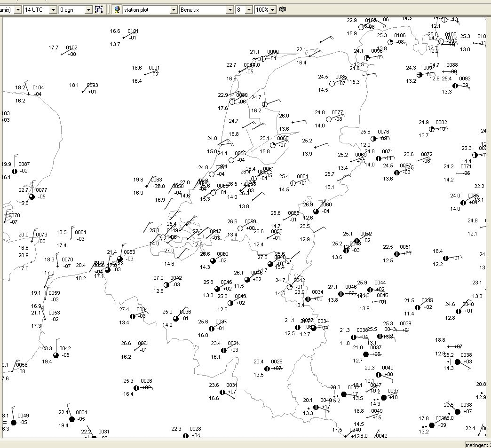Viewport: 491px width, 448px height.
Task: Click the station circle labeled 0026 +02
Action: [x=136, y=388]
